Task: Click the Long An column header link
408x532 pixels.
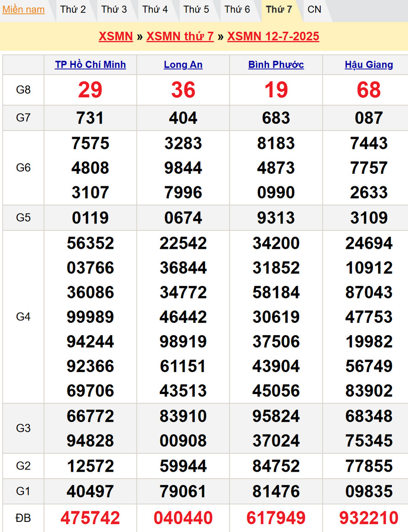Action: [x=183, y=65]
